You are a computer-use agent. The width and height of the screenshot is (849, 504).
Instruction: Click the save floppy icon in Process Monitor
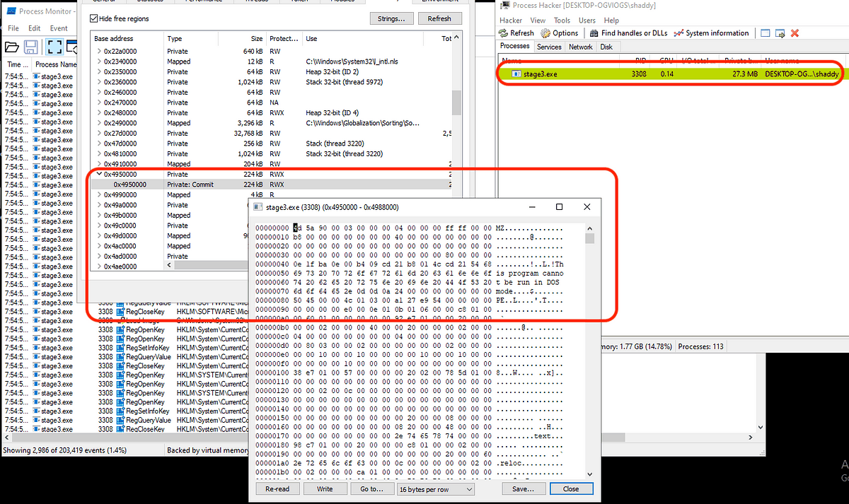[x=31, y=47]
